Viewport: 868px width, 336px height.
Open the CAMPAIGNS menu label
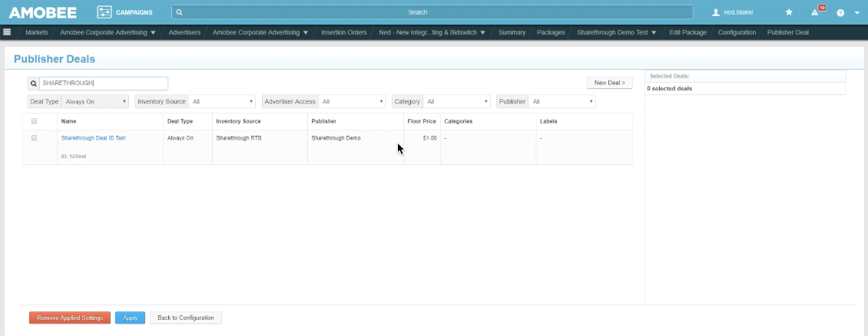click(134, 12)
